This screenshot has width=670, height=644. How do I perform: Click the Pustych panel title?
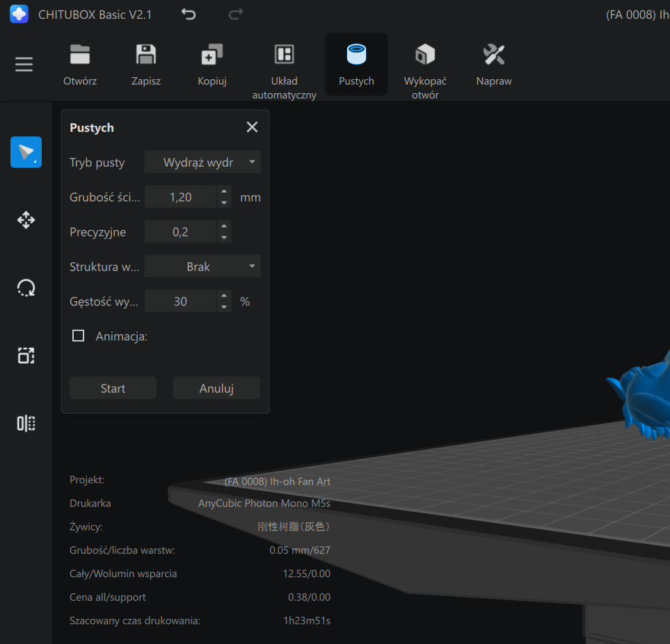tap(92, 128)
